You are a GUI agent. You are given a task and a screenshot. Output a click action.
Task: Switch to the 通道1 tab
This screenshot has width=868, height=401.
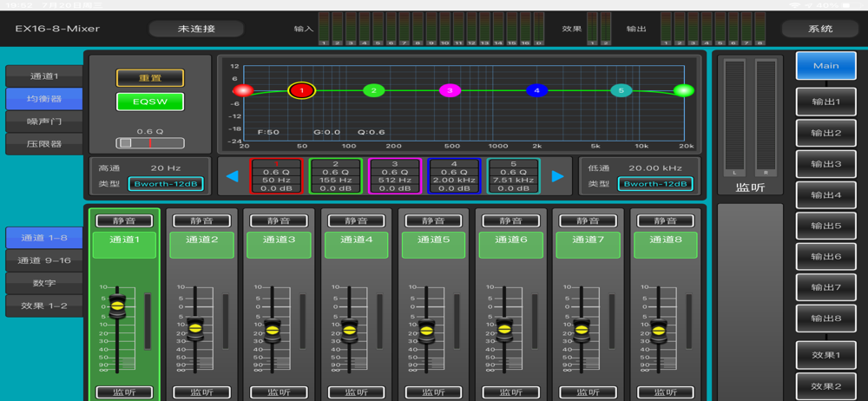(x=44, y=76)
